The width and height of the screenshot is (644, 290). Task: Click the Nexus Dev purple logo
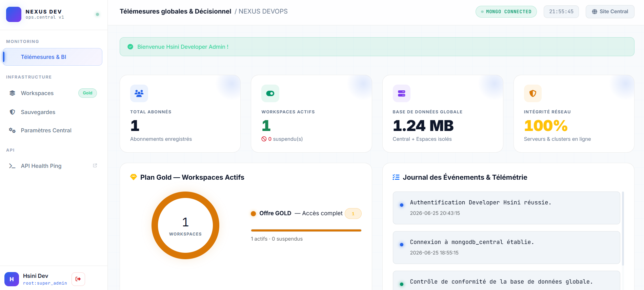[x=14, y=14]
